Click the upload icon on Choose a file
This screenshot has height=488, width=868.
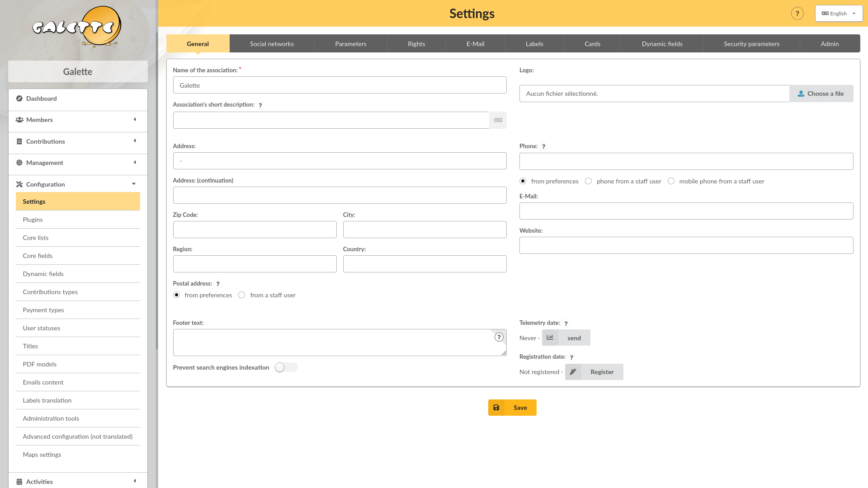click(801, 94)
